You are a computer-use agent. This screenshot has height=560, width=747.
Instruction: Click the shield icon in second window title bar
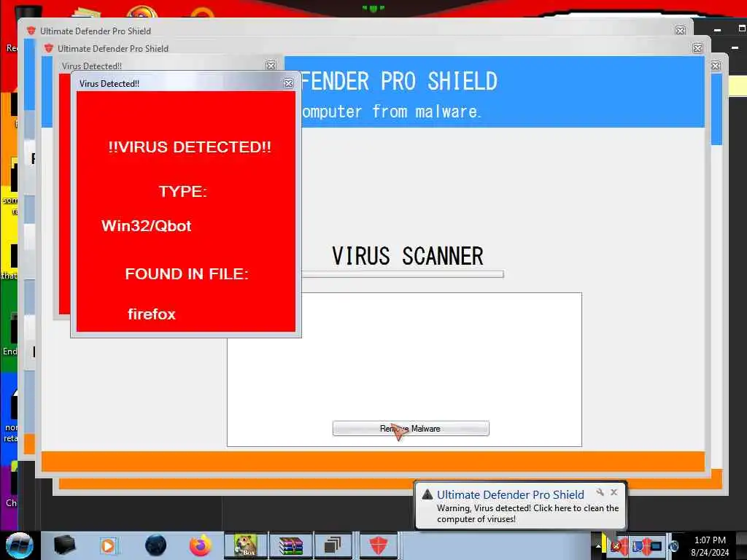[49, 49]
